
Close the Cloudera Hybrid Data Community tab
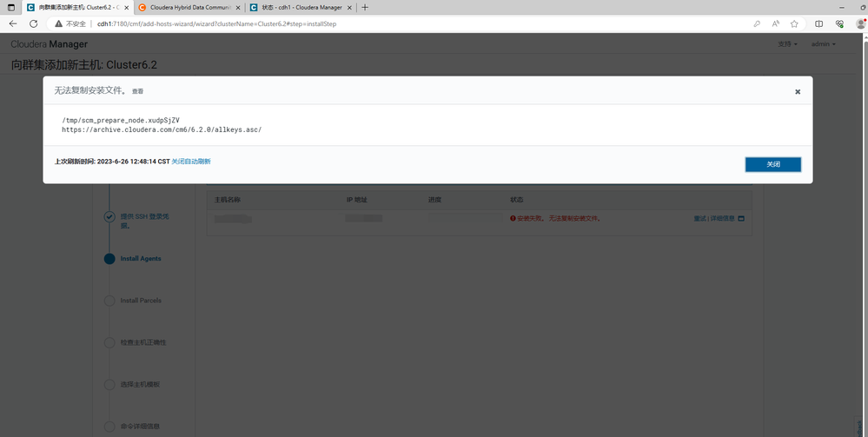238,8
